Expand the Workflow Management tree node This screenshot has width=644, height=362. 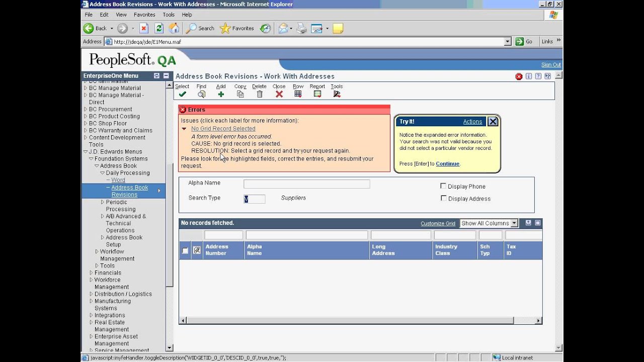click(x=97, y=251)
